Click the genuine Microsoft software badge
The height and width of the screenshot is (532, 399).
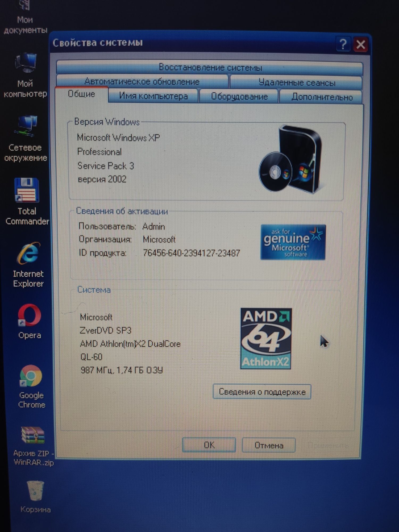tap(293, 242)
